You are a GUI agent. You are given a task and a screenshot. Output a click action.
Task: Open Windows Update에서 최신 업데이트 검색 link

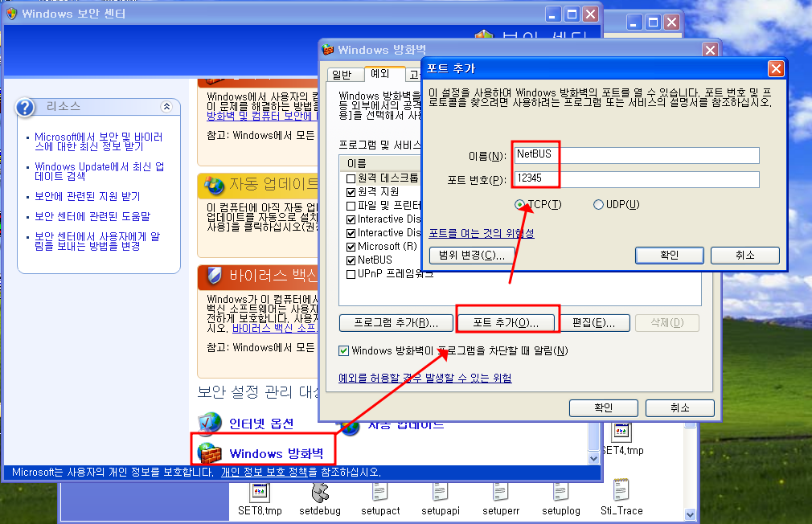(x=99, y=171)
